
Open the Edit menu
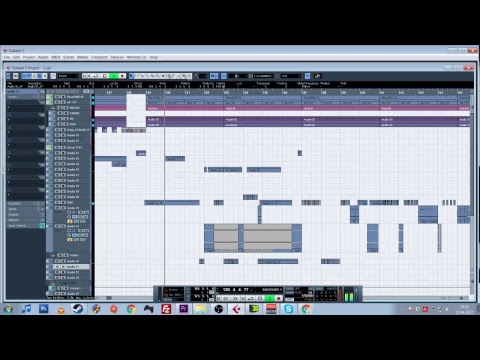pyautogui.click(x=16, y=57)
